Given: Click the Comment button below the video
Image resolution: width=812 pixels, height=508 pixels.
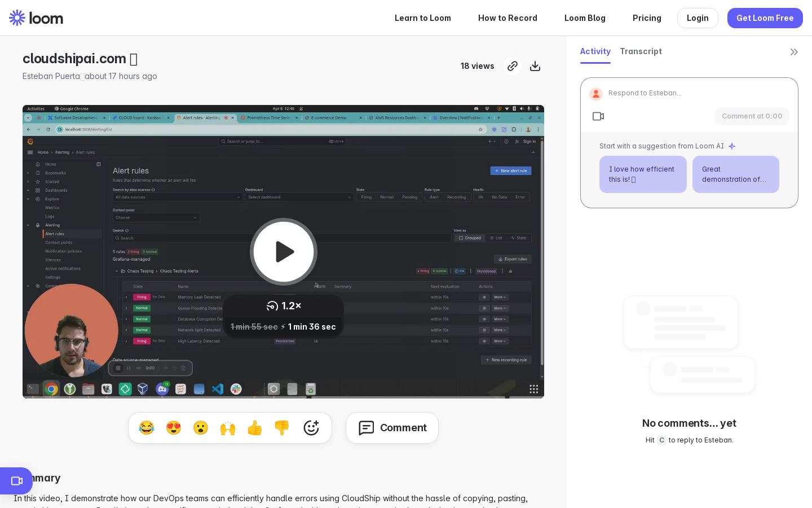Looking at the screenshot, I should [x=392, y=428].
